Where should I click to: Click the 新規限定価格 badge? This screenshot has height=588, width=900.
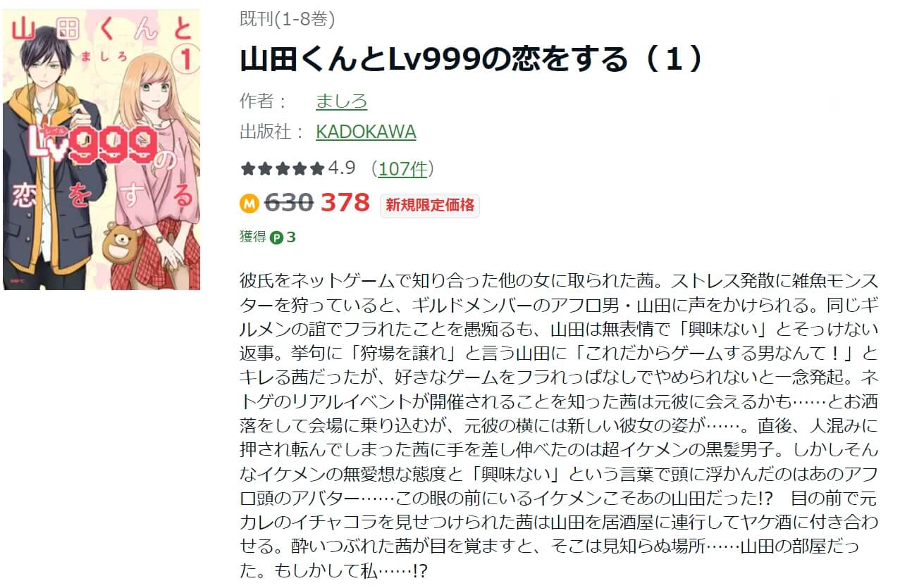point(430,206)
